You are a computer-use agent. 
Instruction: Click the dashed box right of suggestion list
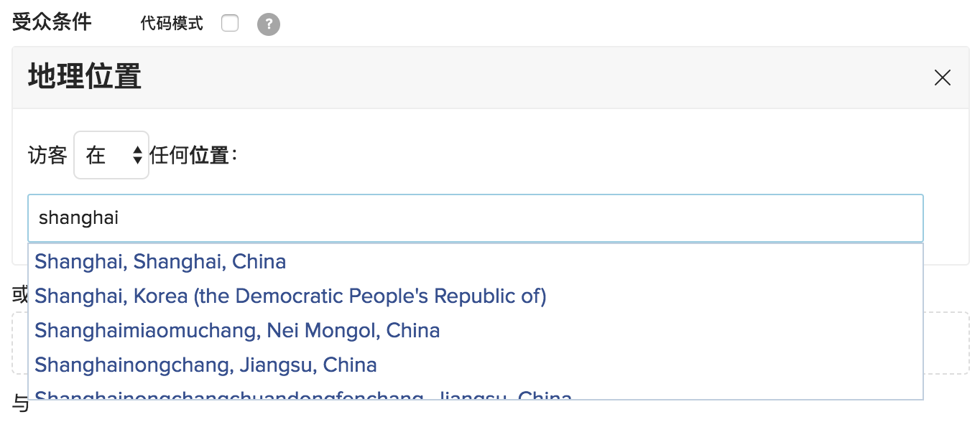(946, 343)
